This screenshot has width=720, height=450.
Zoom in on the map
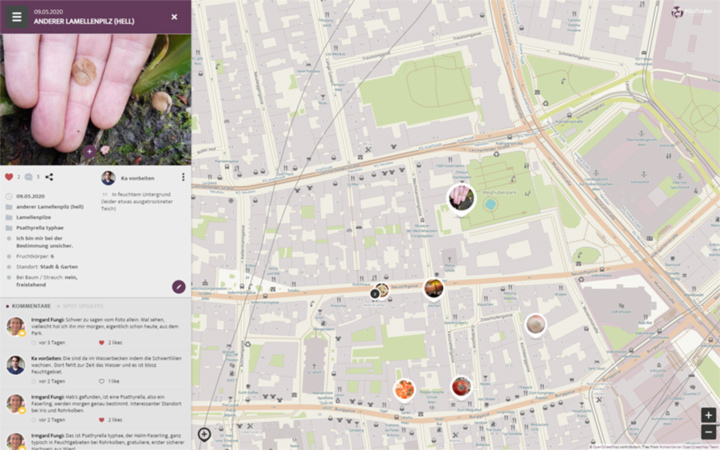pyautogui.click(x=708, y=415)
